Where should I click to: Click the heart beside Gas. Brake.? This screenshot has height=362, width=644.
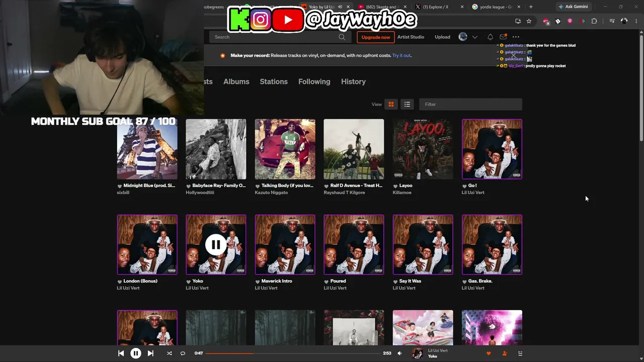coord(464,282)
